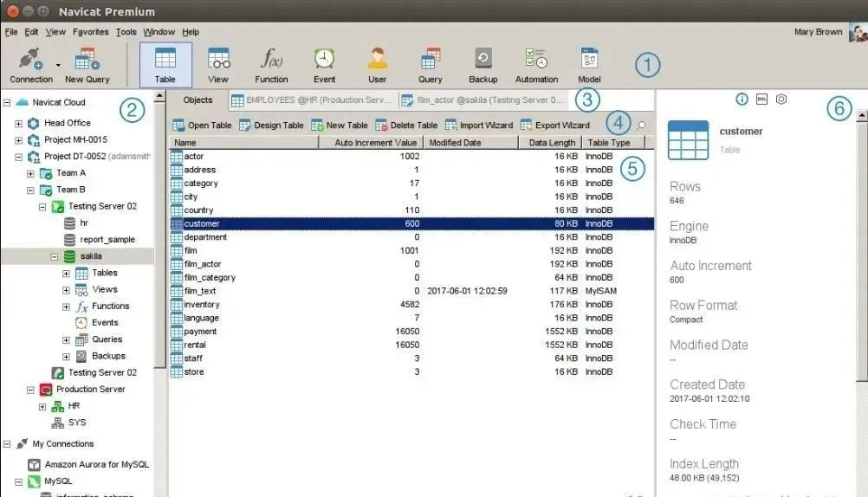
Task: Click the search magnifier in object toolbar
Action: click(x=640, y=126)
